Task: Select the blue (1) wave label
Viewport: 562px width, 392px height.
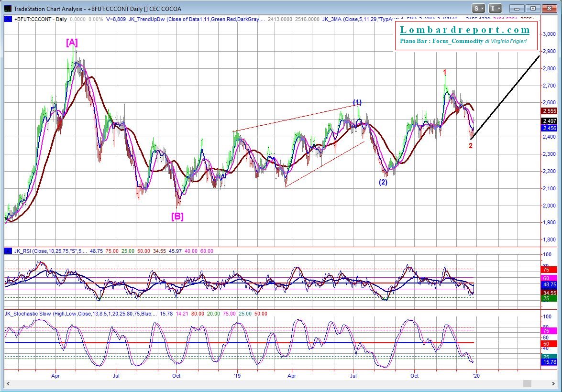Action: pyautogui.click(x=357, y=102)
